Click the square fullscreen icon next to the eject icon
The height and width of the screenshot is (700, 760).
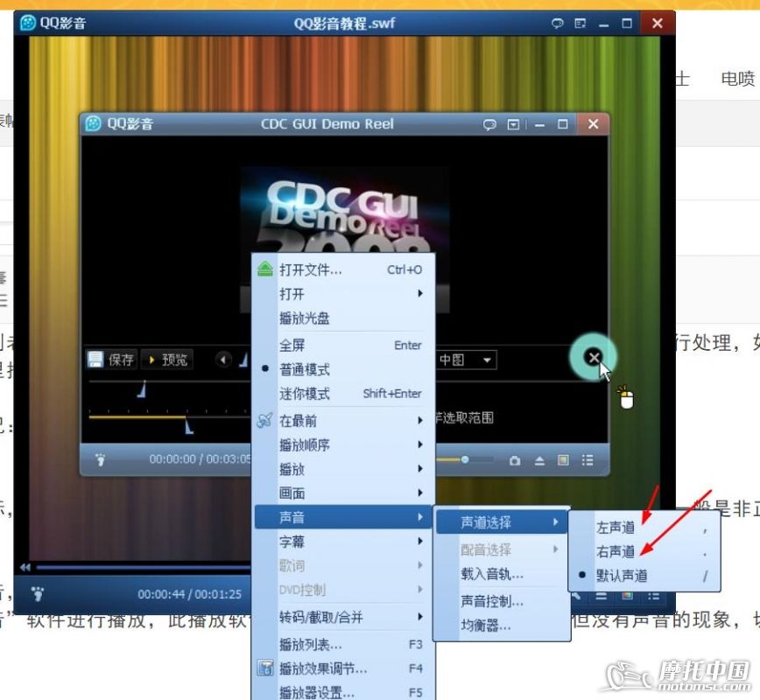point(563,460)
